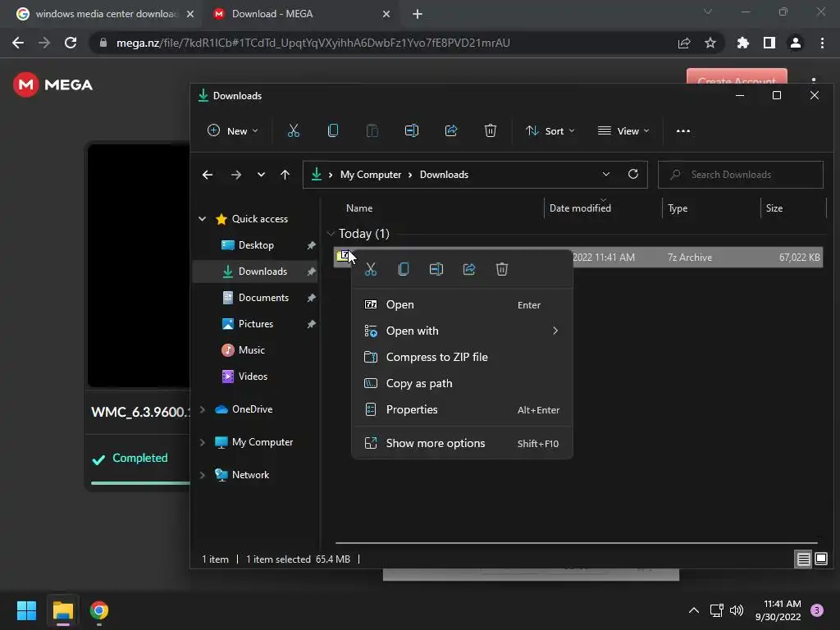Viewport: 840px width, 630px height.
Task: Rename file via context menu rename icon
Action: pos(436,269)
